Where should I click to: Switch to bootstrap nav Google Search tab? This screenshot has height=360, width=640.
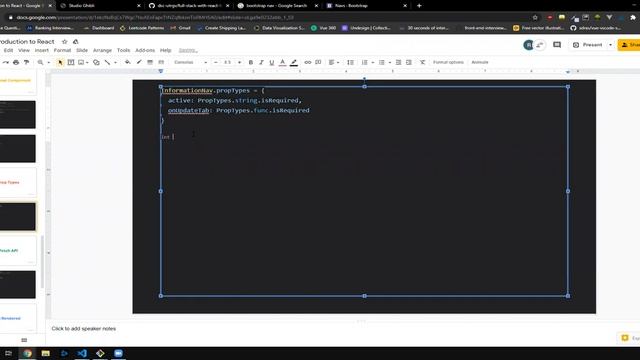276,6
